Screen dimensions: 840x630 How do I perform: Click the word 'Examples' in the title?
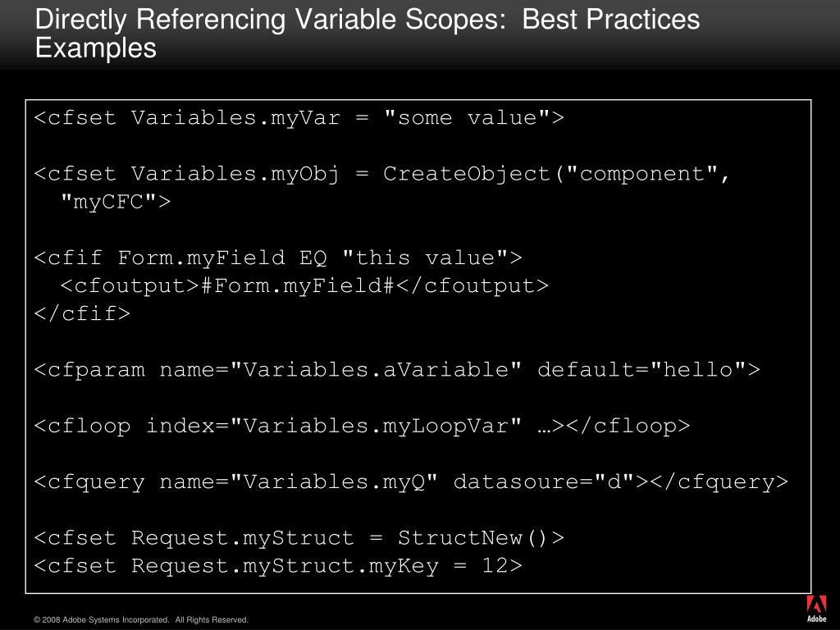pos(96,48)
